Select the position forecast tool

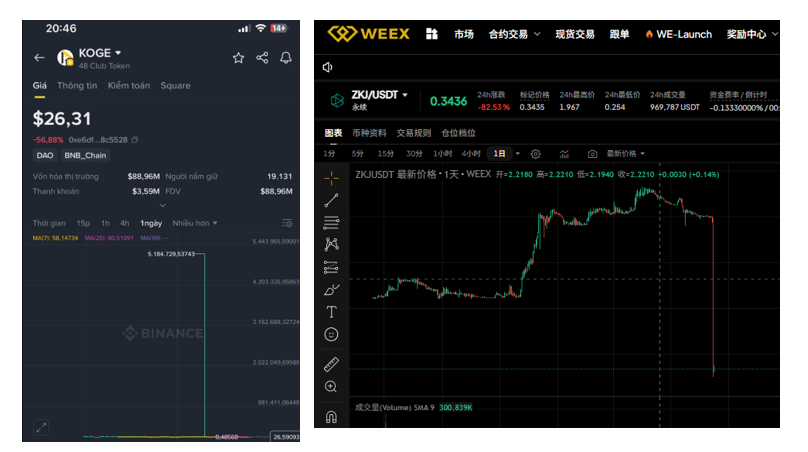coord(331,267)
